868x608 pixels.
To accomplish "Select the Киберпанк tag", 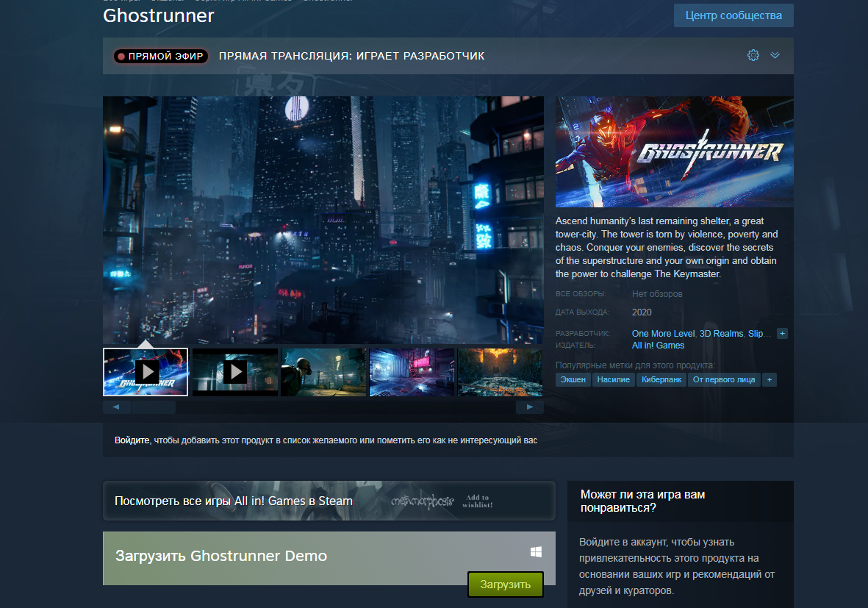I will coord(661,379).
